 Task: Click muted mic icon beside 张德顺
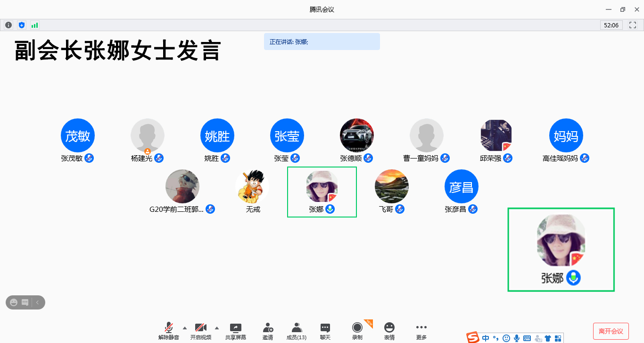coord(368,158)
